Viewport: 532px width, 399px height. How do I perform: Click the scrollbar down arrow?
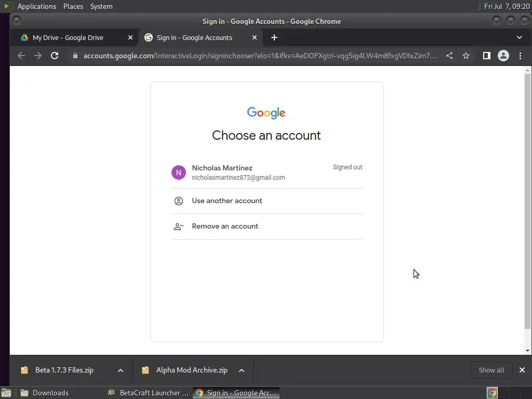(x=527, y=351)
